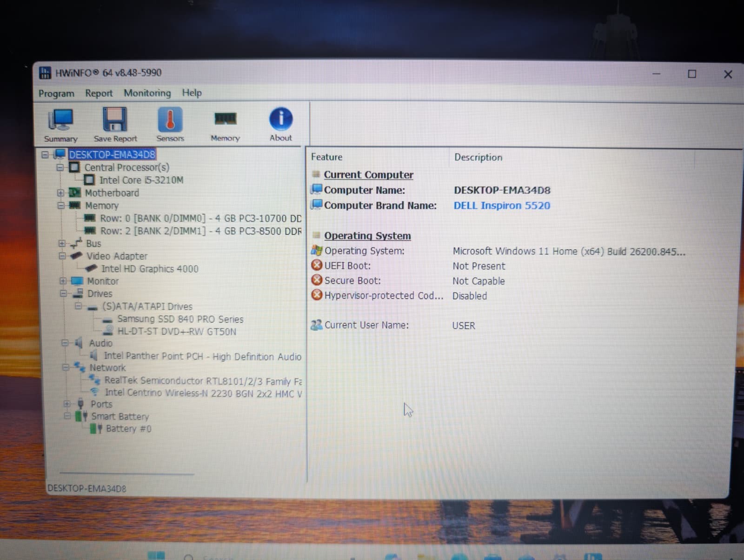Click the Description column header

[x=478, y=157]
